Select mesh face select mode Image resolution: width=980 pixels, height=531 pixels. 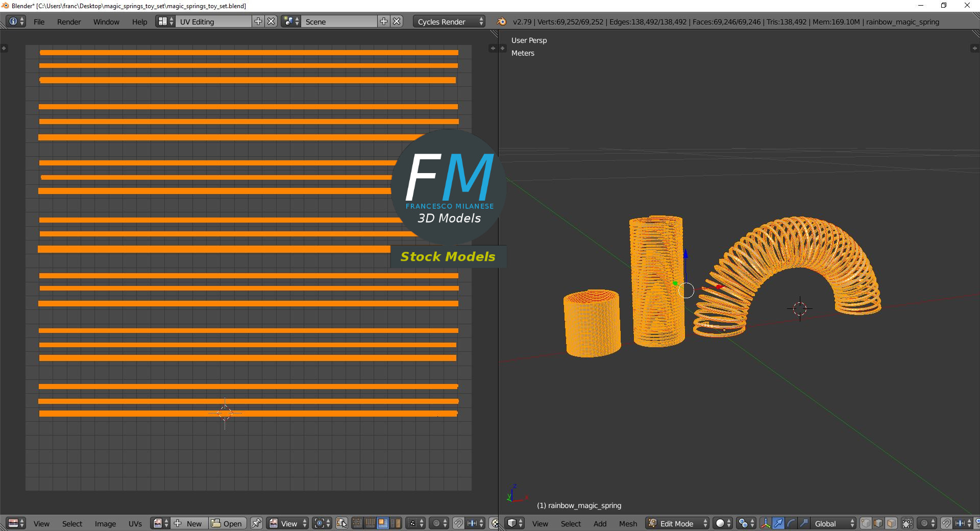892,523
